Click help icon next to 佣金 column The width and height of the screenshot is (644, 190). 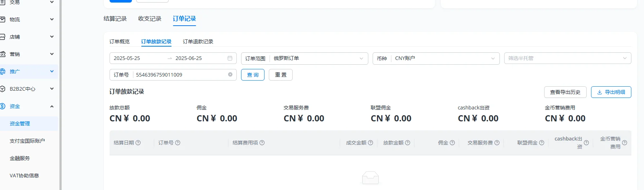(x=452, y=143)
